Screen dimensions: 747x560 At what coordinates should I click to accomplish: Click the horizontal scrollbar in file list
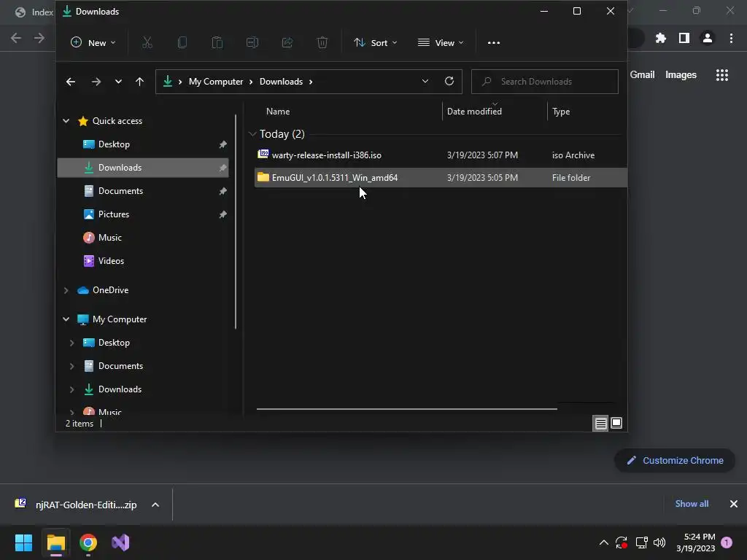(407, 408)
